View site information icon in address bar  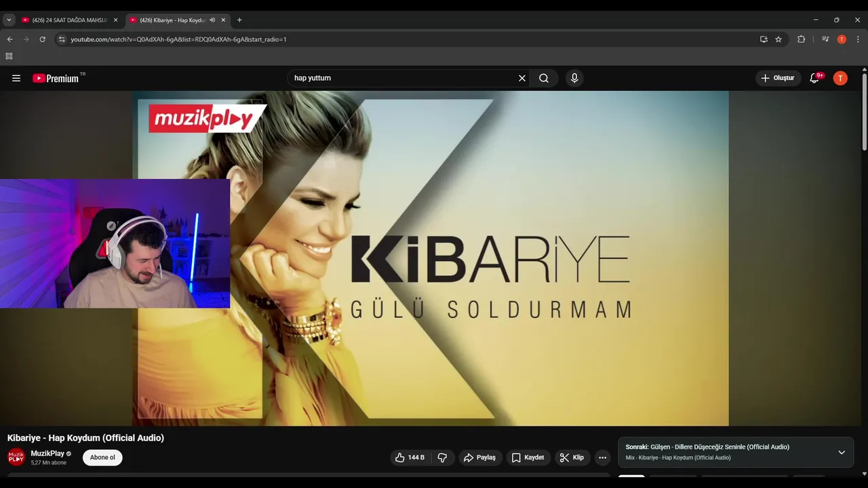pos(62,39)
